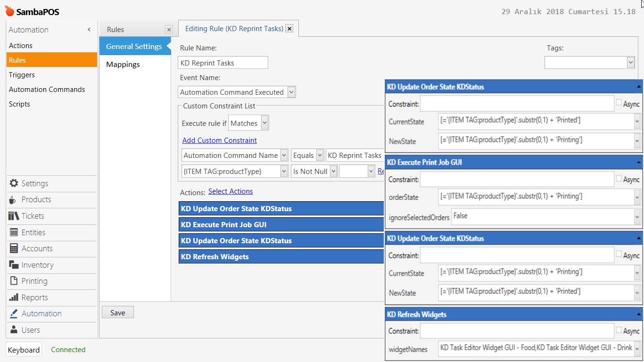The image size is (644, 362).
Task: Click the Products coffee cup icon
Action: coord(13,200)
